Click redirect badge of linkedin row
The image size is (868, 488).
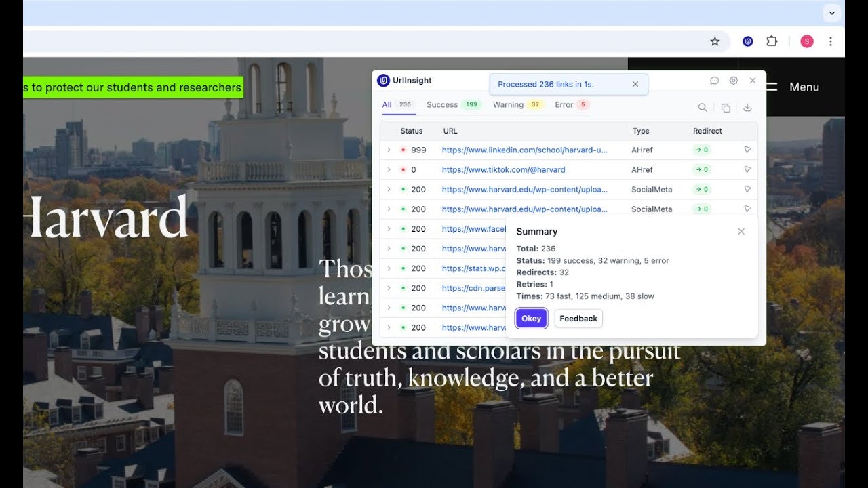pyautogui.click(x=701, y=150)
